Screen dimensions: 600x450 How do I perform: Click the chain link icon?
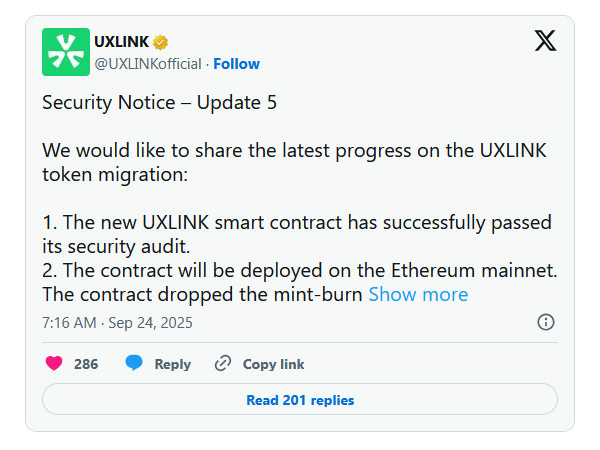223,364
